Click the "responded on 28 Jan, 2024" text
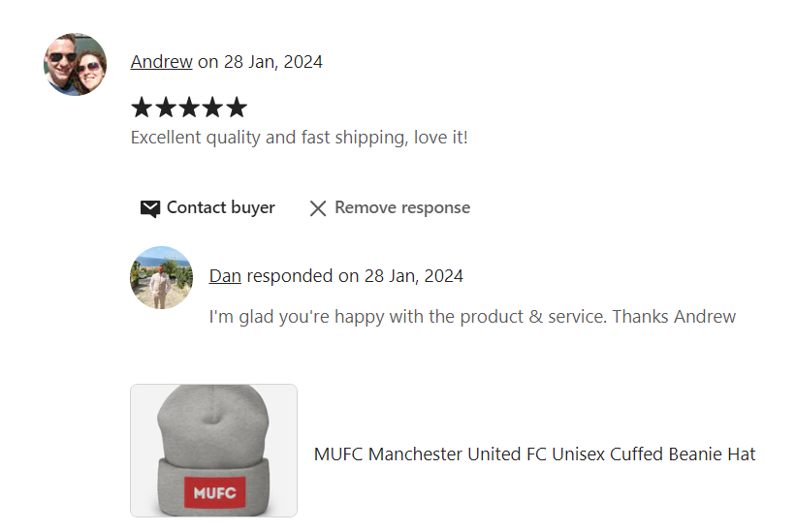Screen dimensions: 796x532 pos(355,276)
